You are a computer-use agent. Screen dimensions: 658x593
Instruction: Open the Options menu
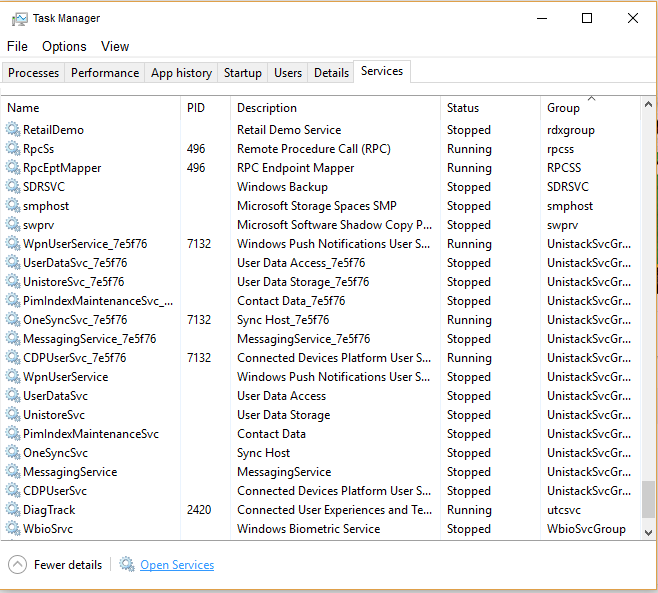pos(64,46)
